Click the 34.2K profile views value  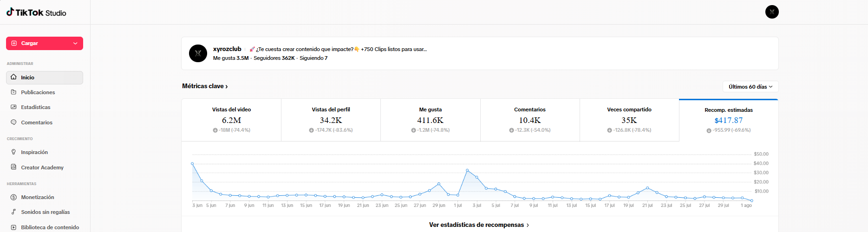click(x=331, y=120)
